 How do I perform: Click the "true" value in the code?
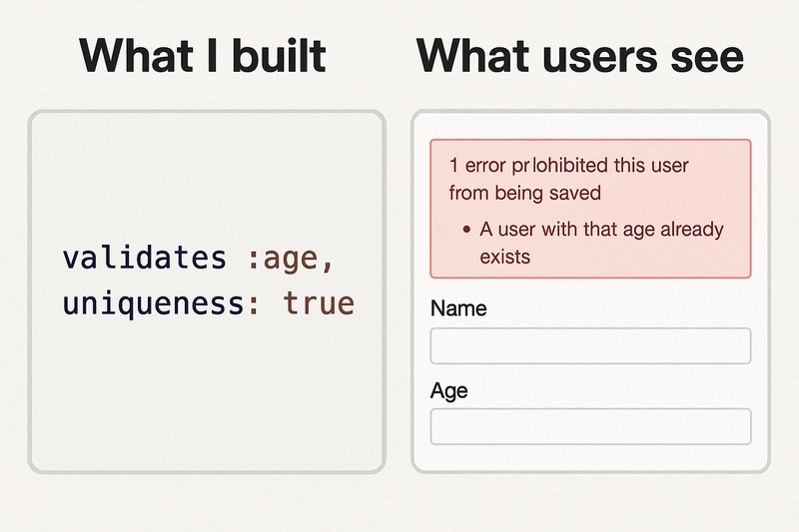tap(319, 301)
